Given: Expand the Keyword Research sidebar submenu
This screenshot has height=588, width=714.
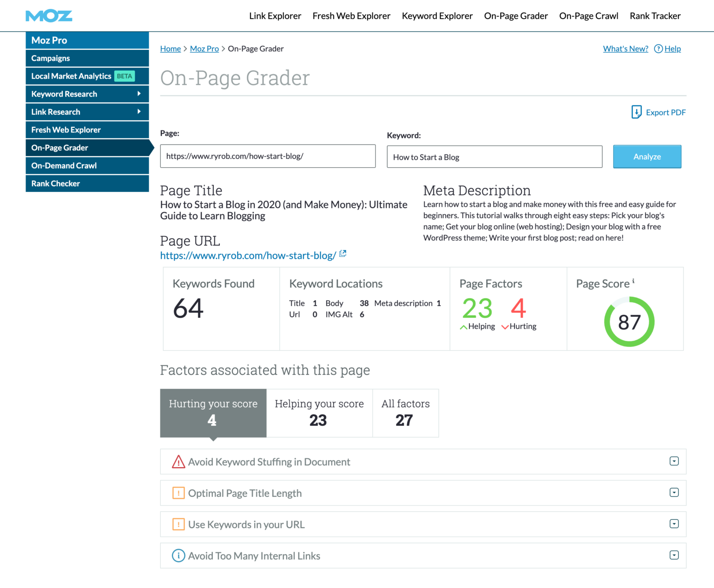Looking at the screenshot, I should click(139, 94).
